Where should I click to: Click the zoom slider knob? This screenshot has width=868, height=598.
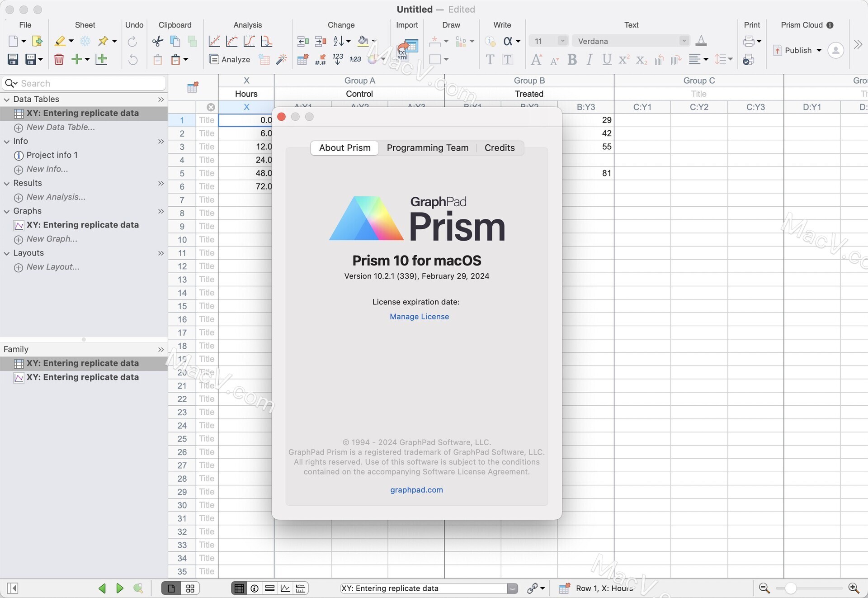click(x=790, y=588)
